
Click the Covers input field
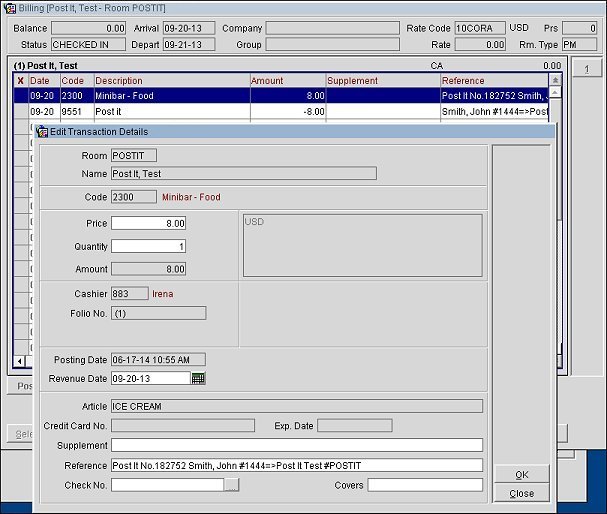424,485
